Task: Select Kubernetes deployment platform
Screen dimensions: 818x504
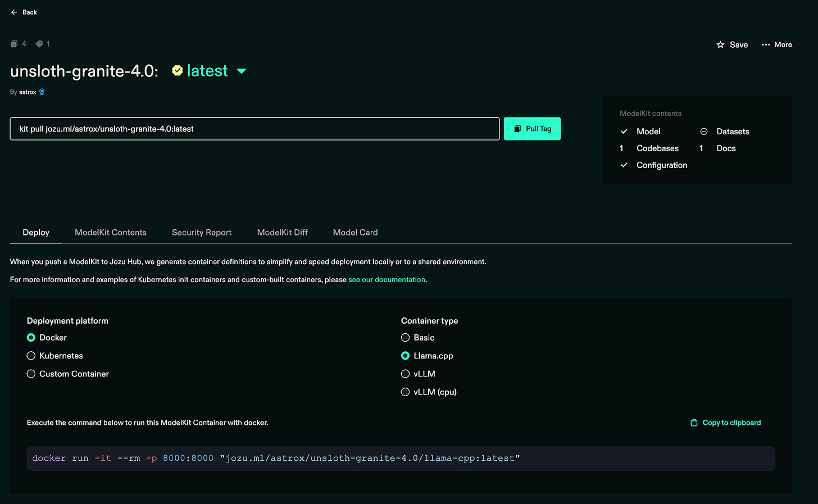Action: pyautogui.click(x=31, y=356)
